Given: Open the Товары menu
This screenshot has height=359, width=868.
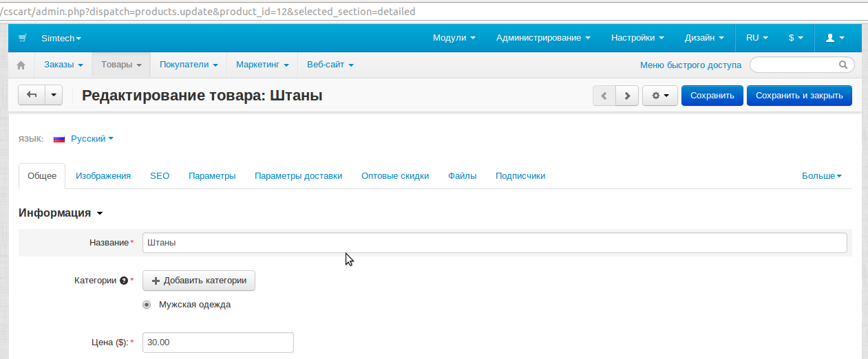Looking at the screenshot, I should [121, 65].
